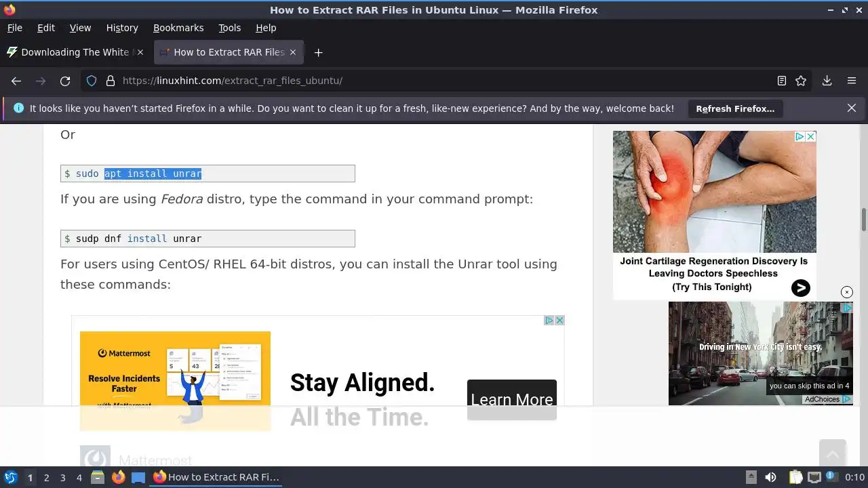Launch Firefox from taskbar quick launcher
Screen dimensions: 868x488
click(118, 477)
